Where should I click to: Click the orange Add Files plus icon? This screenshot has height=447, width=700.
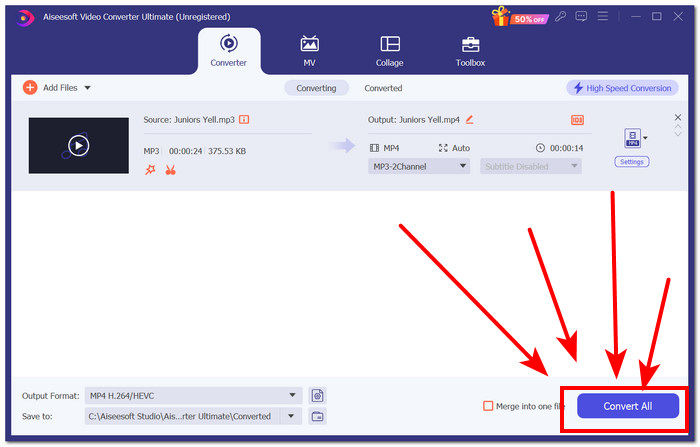pos(30,88)
